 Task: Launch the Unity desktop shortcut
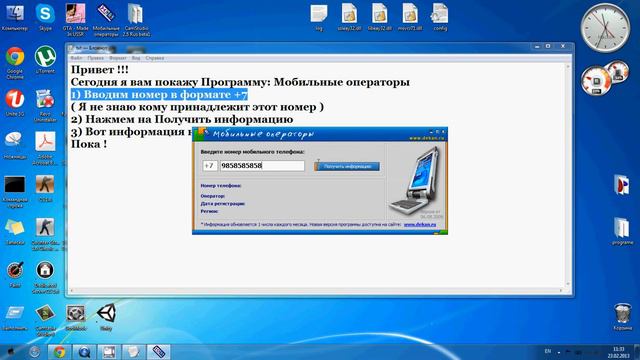click(x=106, y=317)
